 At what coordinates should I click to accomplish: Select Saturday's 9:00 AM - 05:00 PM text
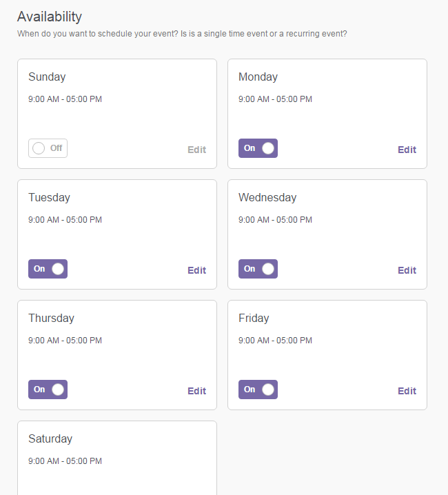65,461
